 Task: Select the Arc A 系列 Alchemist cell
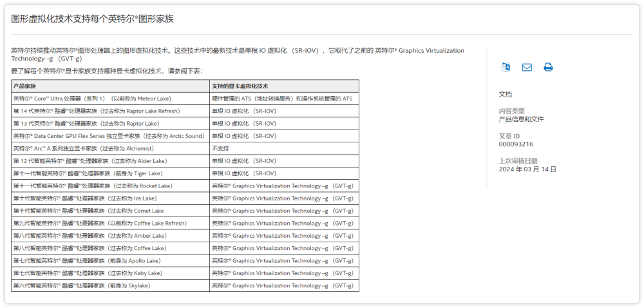tap(111, 149)
